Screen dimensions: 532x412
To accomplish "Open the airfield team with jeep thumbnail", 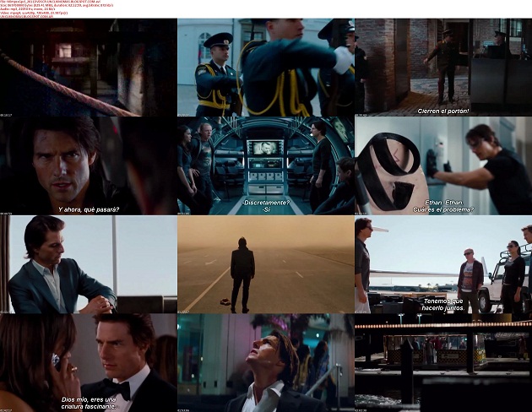I will [x=443, y=264].
